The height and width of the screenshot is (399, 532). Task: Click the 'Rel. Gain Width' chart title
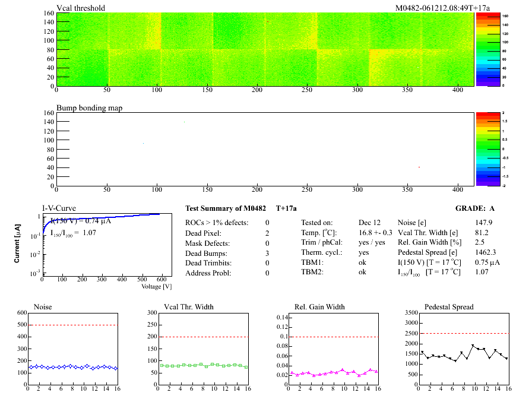[319, 307]
